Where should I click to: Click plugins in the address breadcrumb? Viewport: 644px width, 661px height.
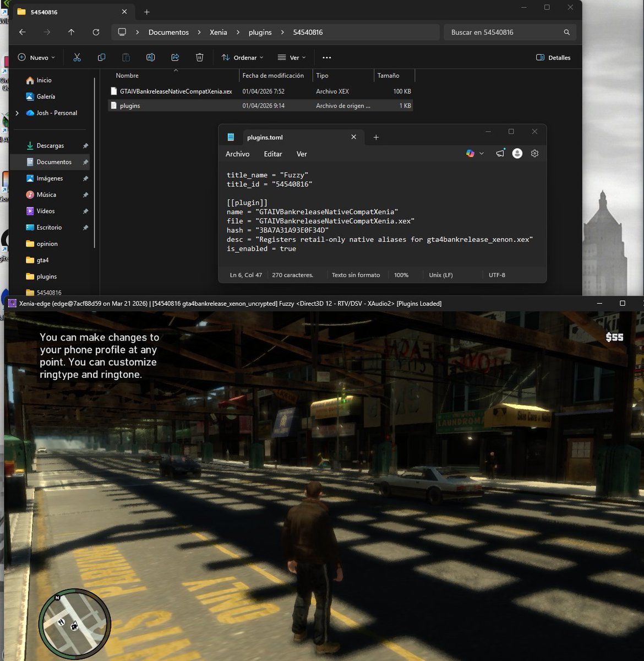[x=260, y=32]
